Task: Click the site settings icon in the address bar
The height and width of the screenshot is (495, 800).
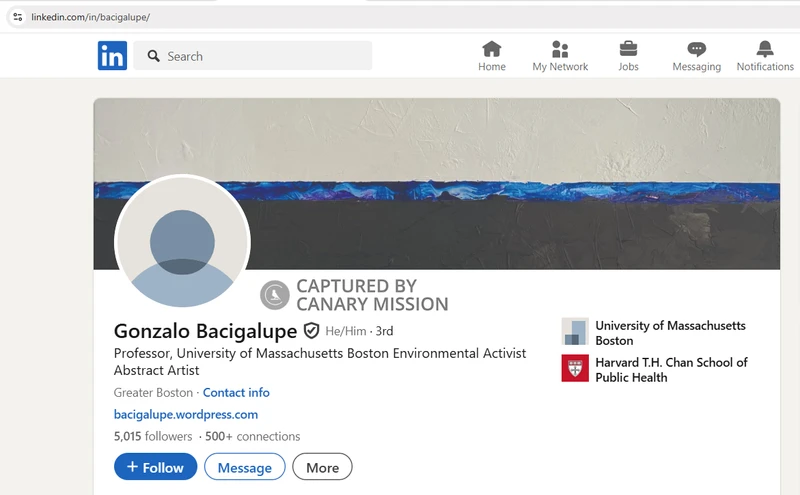Action: point(18,17)
